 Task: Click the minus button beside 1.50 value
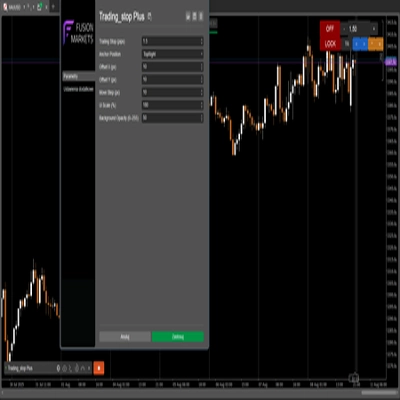[344, 29]
